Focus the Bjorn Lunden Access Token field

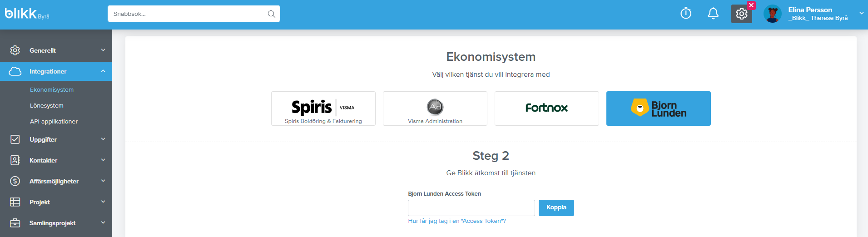[471, 208]
